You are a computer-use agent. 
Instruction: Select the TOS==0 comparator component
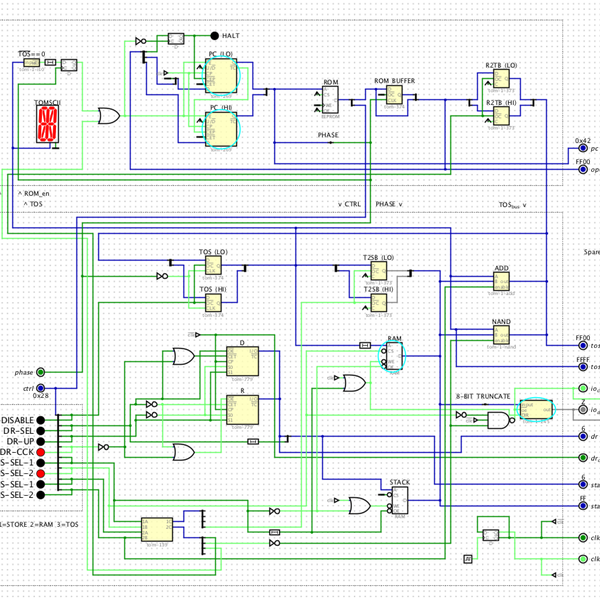tap(32, 62)
